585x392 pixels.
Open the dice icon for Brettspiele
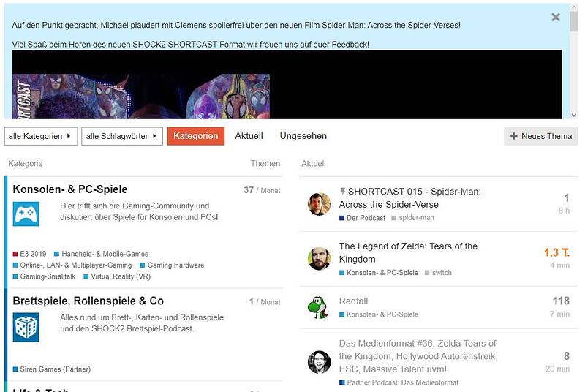[x=26, y=328]
